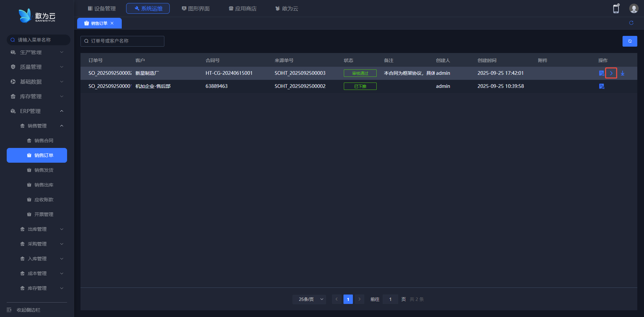
Task: Click source number SOHT_2025092500002
Action: click(300, 86)
